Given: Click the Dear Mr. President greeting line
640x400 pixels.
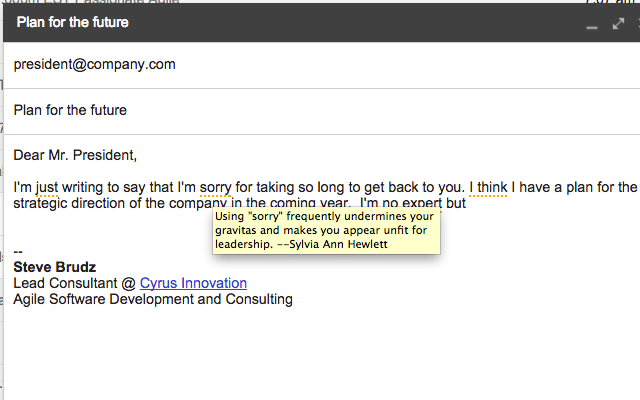Looking at the screenshot, I should (x=75, y=155).
